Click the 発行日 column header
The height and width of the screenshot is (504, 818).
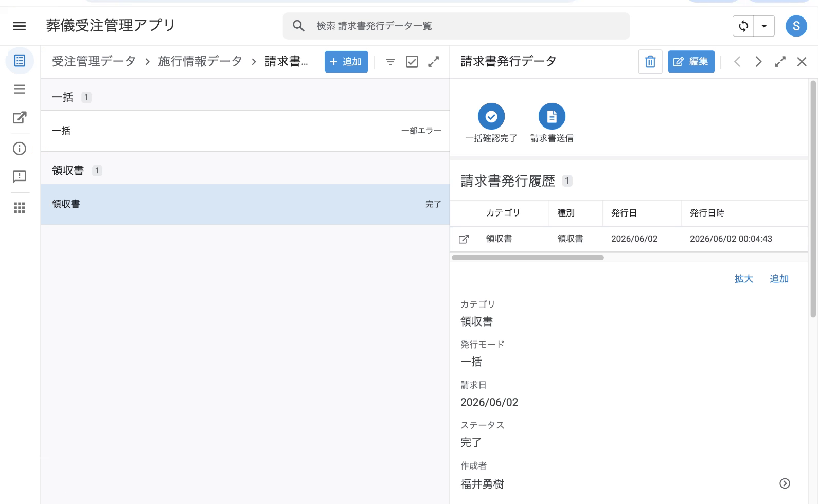point(624,213)
